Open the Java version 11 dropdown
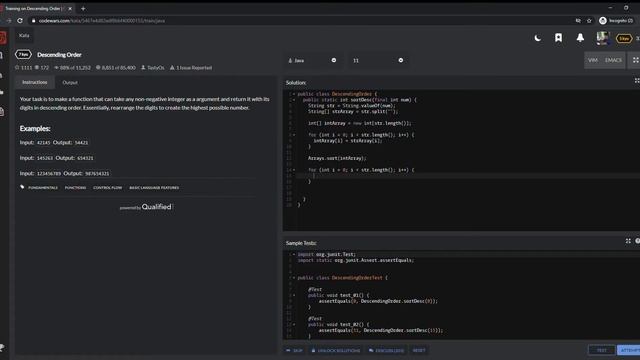 click(378, 60)
